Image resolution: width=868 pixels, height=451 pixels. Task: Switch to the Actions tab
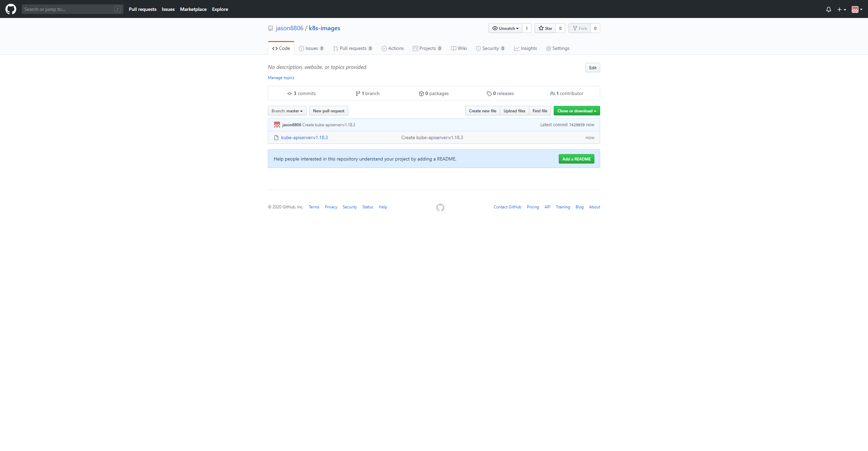point(393,48)
